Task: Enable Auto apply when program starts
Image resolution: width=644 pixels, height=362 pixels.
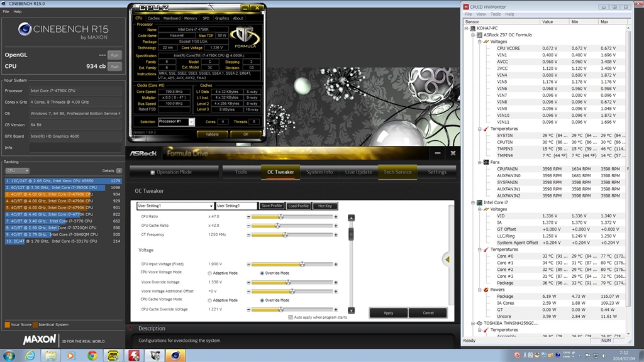Action: pyautogui.click(x=291, y=317)
